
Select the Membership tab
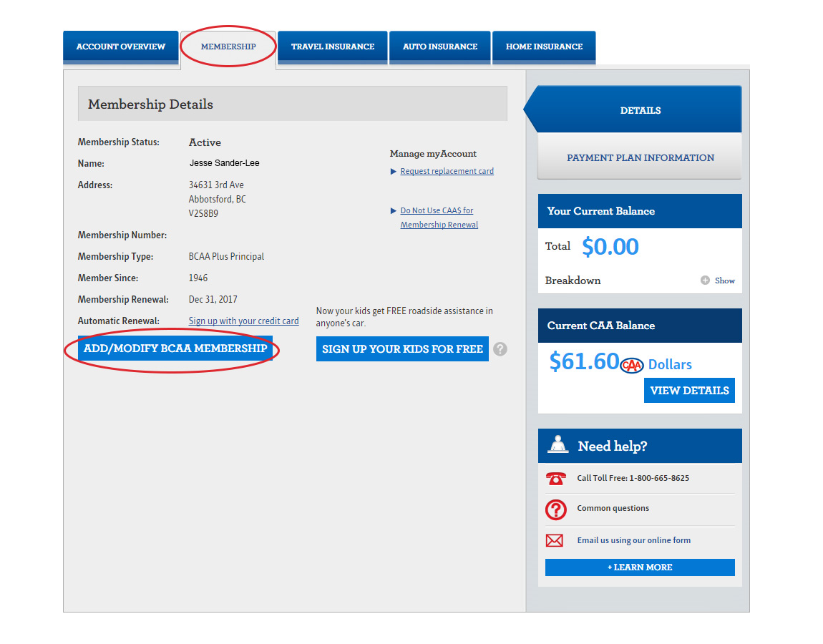pyautogui.click(x=228, y=47)
